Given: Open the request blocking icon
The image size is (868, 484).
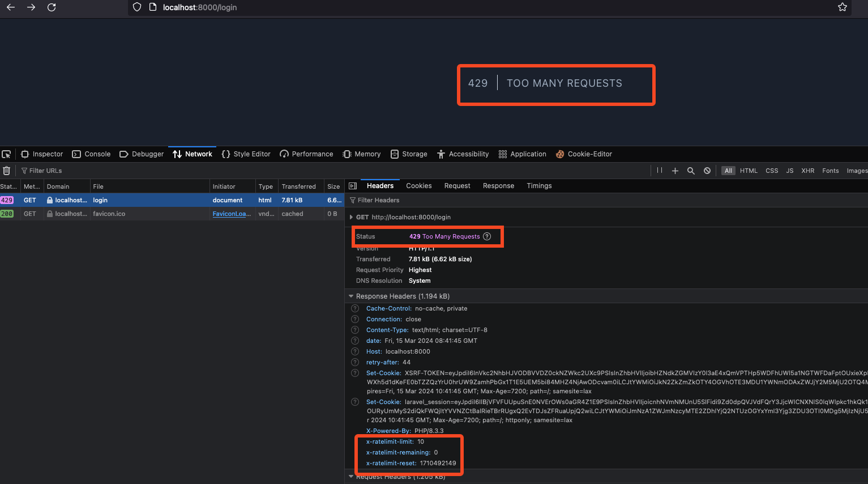Looking at the screenshot, I should [x=707, y=171].
